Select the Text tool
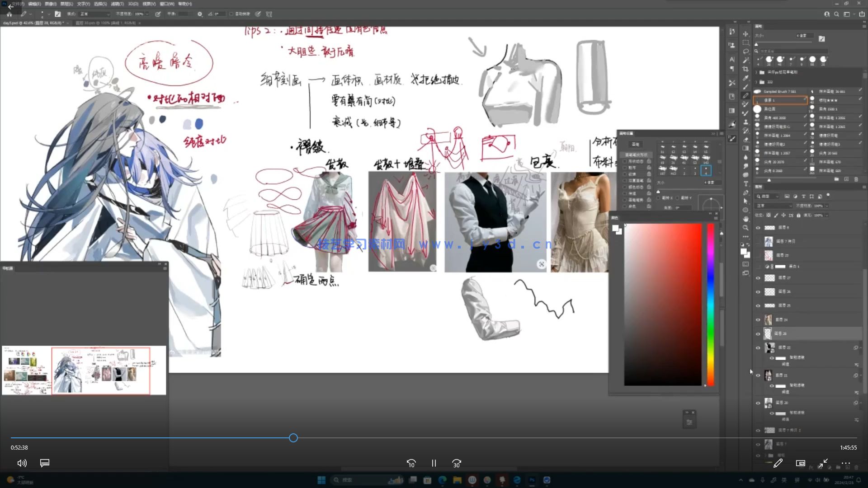The image size is (868, 488). point(745,183)
